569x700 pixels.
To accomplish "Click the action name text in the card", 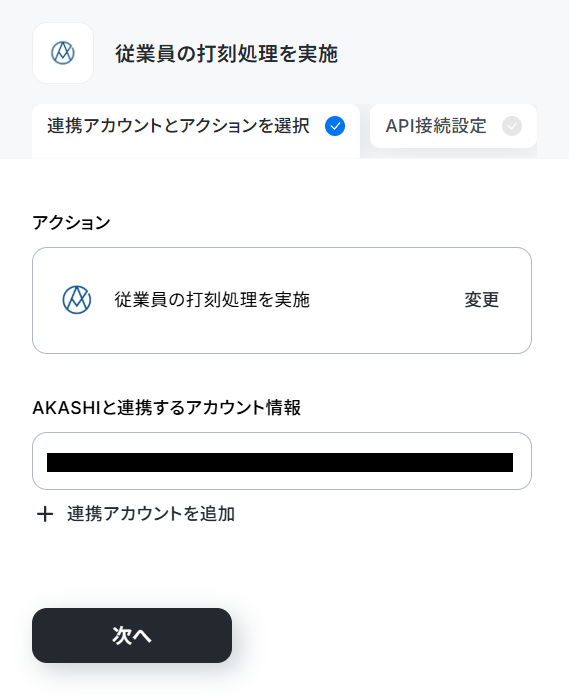I will click(x=212, y=300).
